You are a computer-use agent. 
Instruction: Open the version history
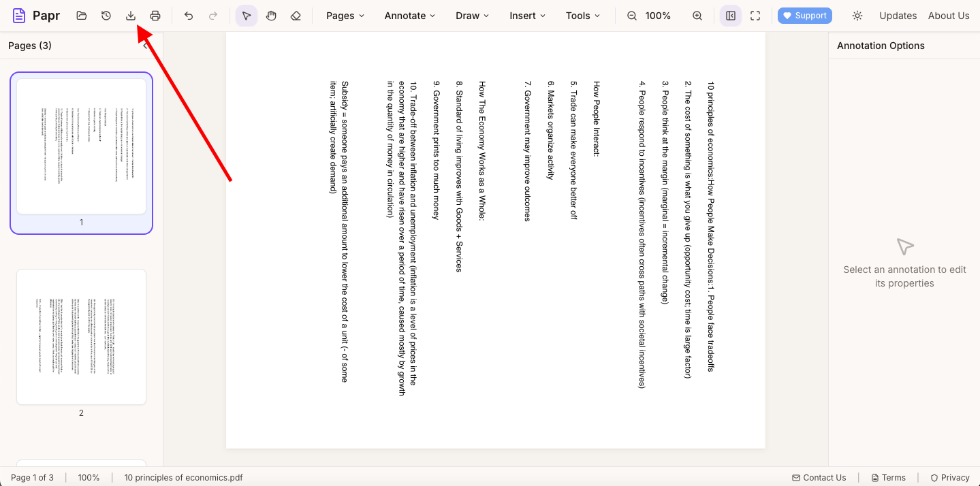point(106,15)
